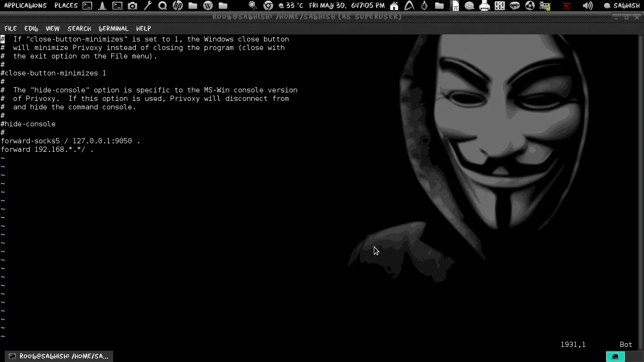The width and height of the screenshot is (644, 362).
Task: Open the Places menu
Action: (66, 6)
